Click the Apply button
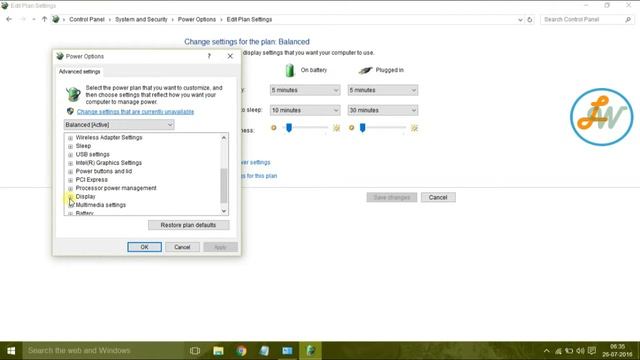640x360 pixels. click(220, 247)
